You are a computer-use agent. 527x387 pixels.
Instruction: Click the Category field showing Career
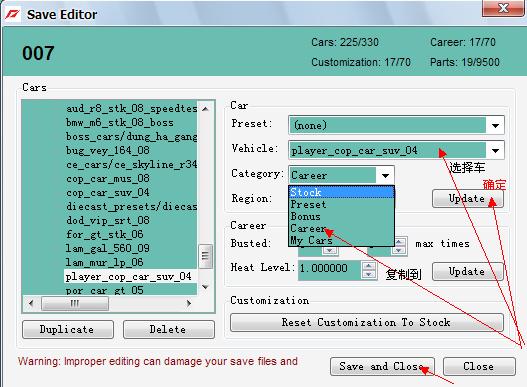tap(332, 175)
